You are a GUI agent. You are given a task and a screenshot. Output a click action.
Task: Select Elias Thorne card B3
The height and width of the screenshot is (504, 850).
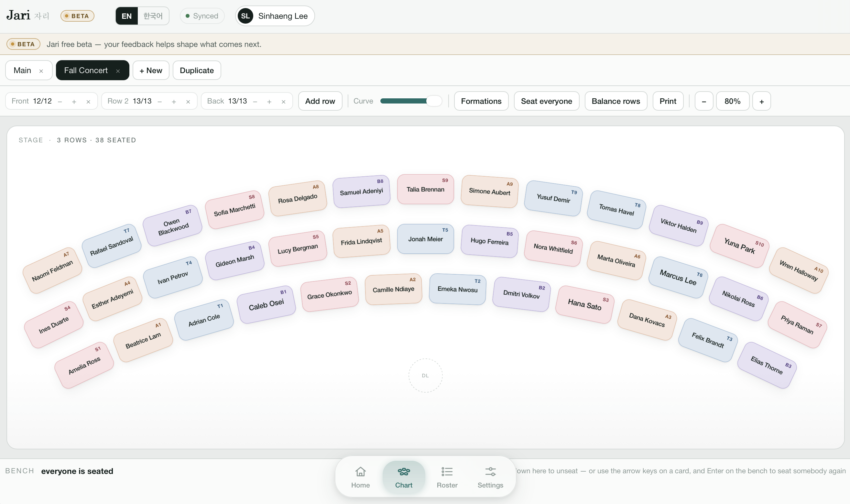pyautogui.click(x=767, y=365)
